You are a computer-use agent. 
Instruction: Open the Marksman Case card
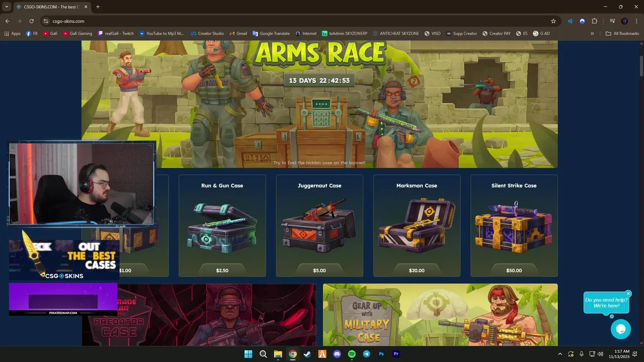tap(417, 226)
